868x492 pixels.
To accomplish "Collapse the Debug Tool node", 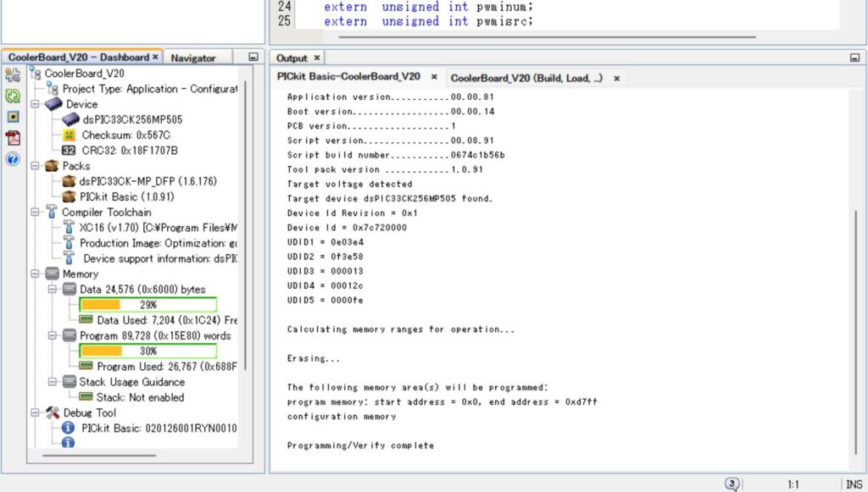I will [x=35, y=412].
